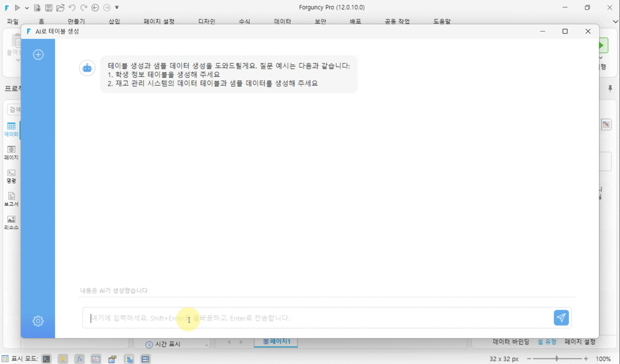Undo the last action

(72, 7)
